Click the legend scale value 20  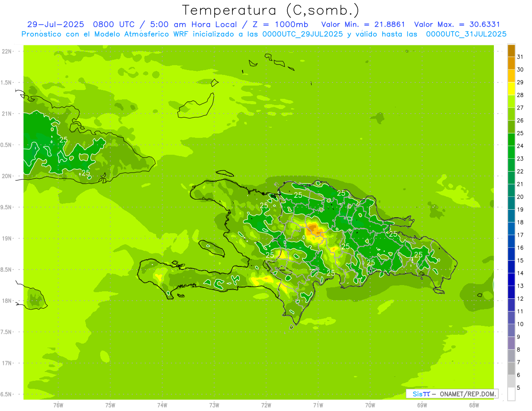click(x=520, y=197)
